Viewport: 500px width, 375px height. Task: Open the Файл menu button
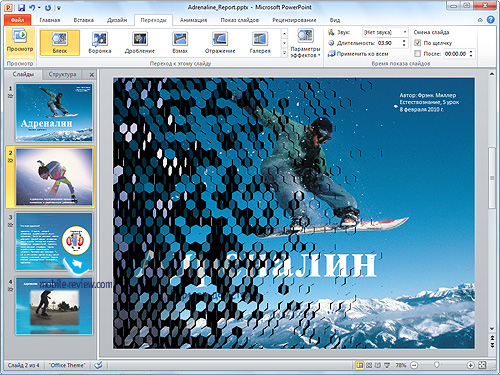[17, 20]
